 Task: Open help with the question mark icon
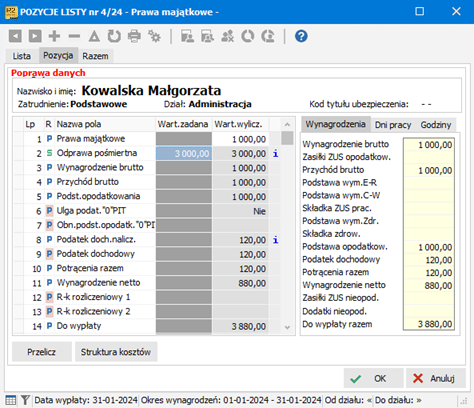(301, 36)
